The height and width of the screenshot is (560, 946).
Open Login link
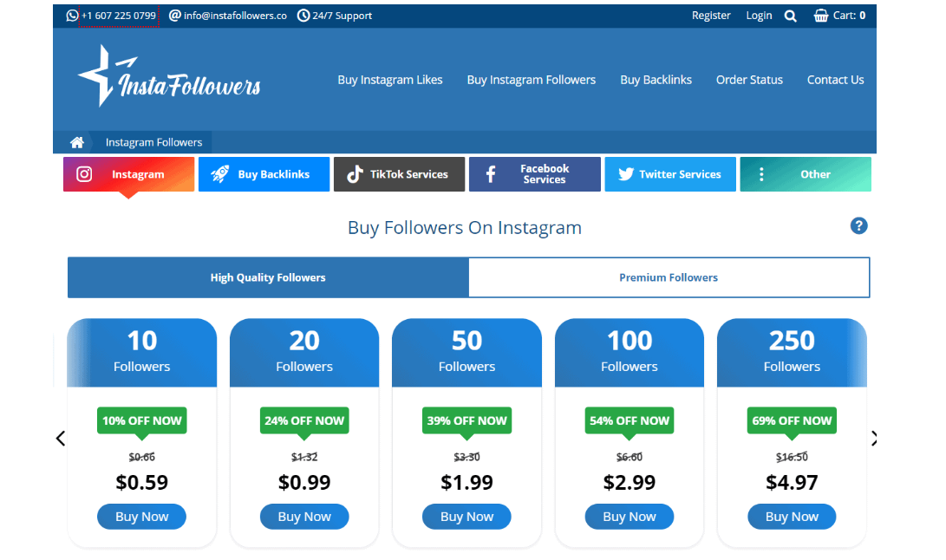click(x=759, y=16)
